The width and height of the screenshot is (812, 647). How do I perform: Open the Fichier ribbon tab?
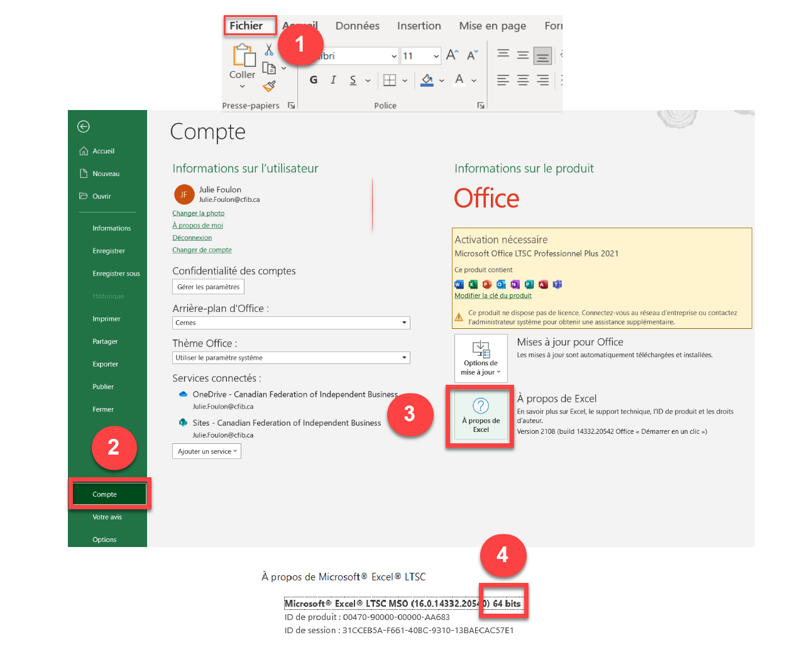coord(246,26)
